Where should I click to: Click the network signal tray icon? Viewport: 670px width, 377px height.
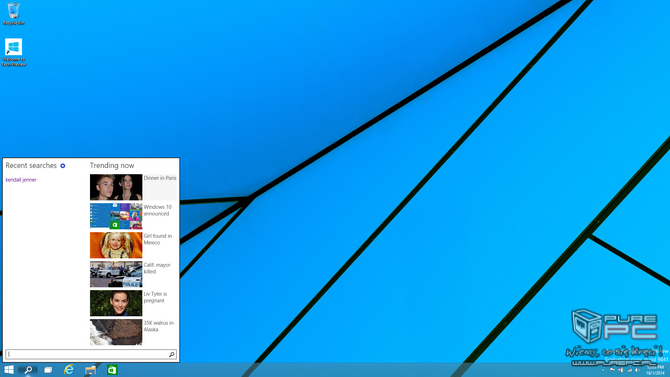pos(629,370)
